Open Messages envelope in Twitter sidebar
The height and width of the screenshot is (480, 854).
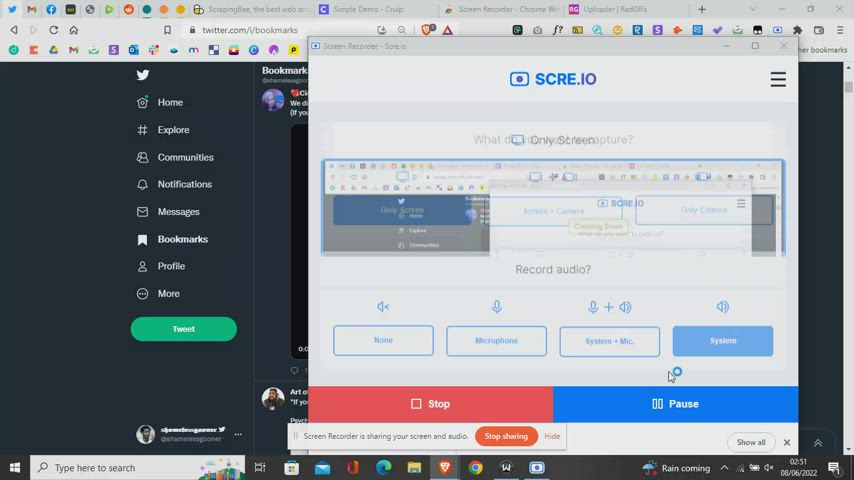click(168, 212)
